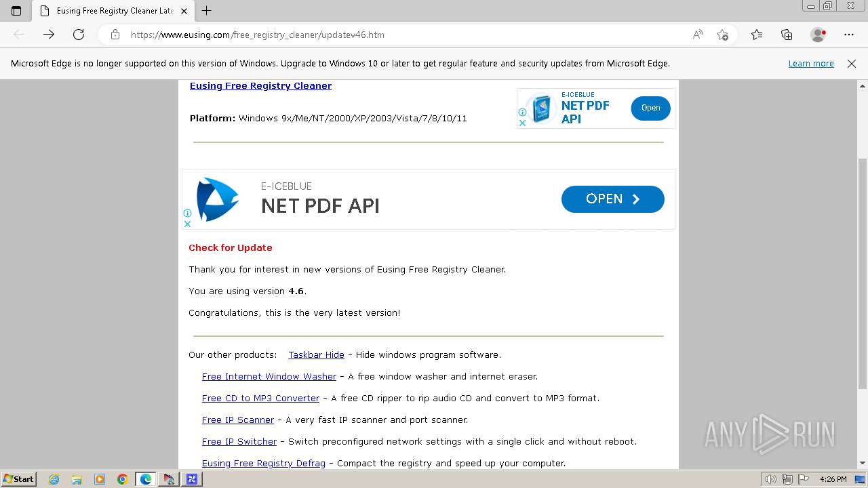Open the Free IP Scanner link
868x488 pixels.
pyautogui.click(x=238, y=420)
